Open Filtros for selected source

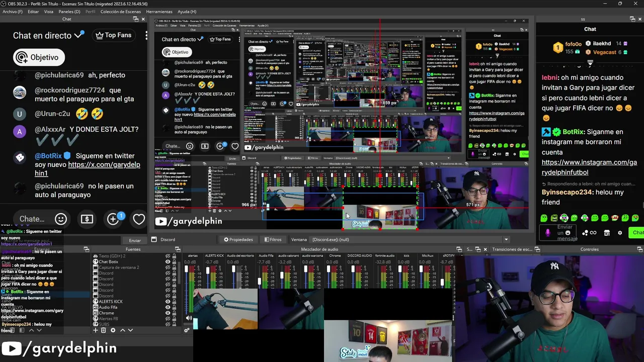[273, 239]
